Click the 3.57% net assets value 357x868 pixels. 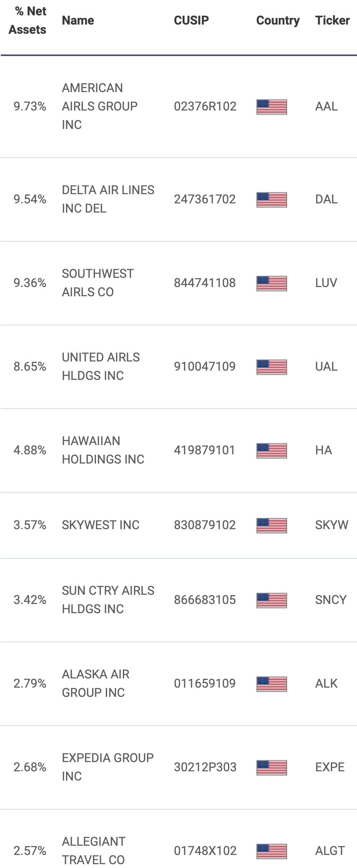[x=30, y=525]
